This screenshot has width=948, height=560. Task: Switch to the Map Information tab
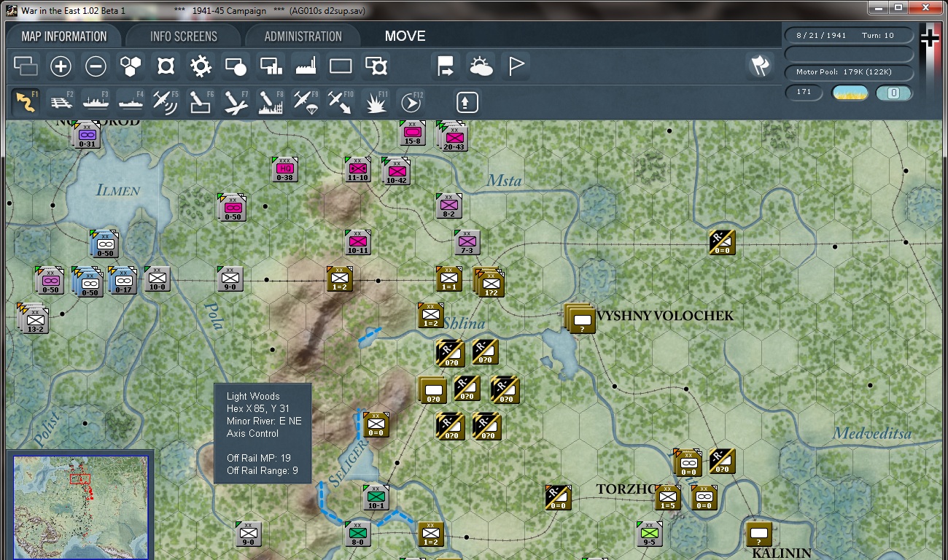pyautogui.click(x=64, y=36)
